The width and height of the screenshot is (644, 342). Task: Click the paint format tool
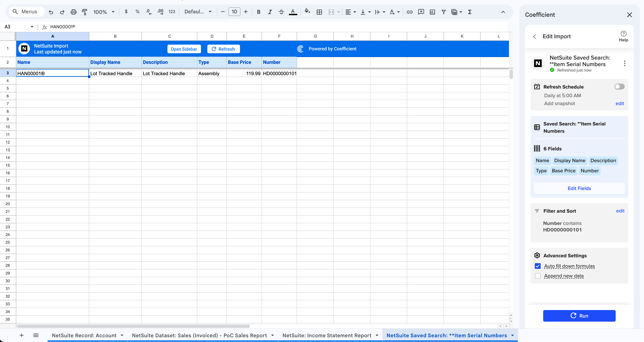pyautogui.click(x=85, y=12)
